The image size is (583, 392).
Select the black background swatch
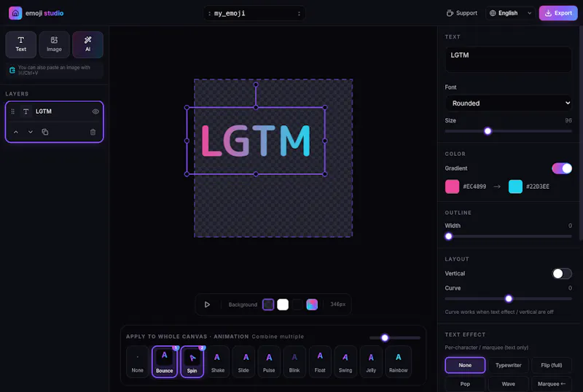[297, 305]
